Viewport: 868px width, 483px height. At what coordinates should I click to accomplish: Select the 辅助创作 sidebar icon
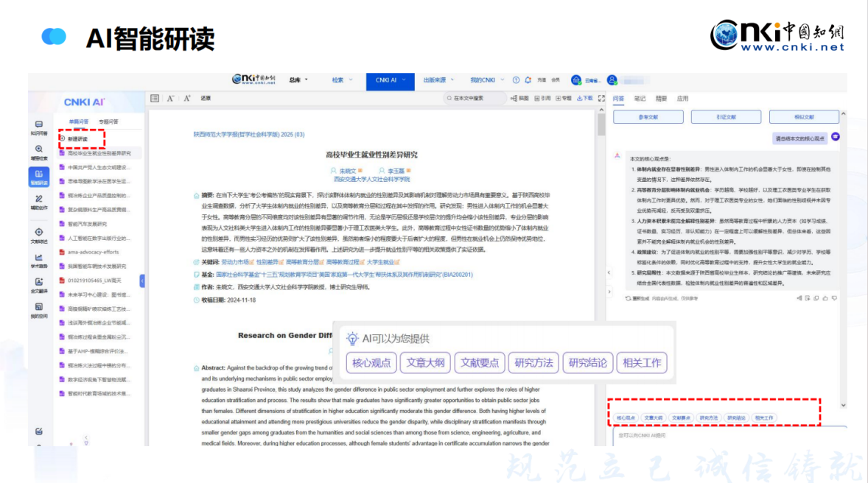[39, 202]
